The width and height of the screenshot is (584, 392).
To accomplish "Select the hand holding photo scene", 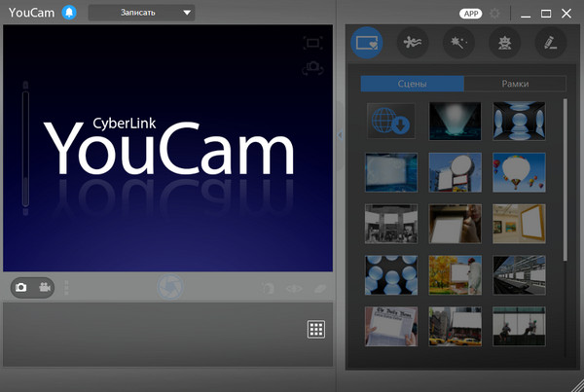I will coord(455,224).
